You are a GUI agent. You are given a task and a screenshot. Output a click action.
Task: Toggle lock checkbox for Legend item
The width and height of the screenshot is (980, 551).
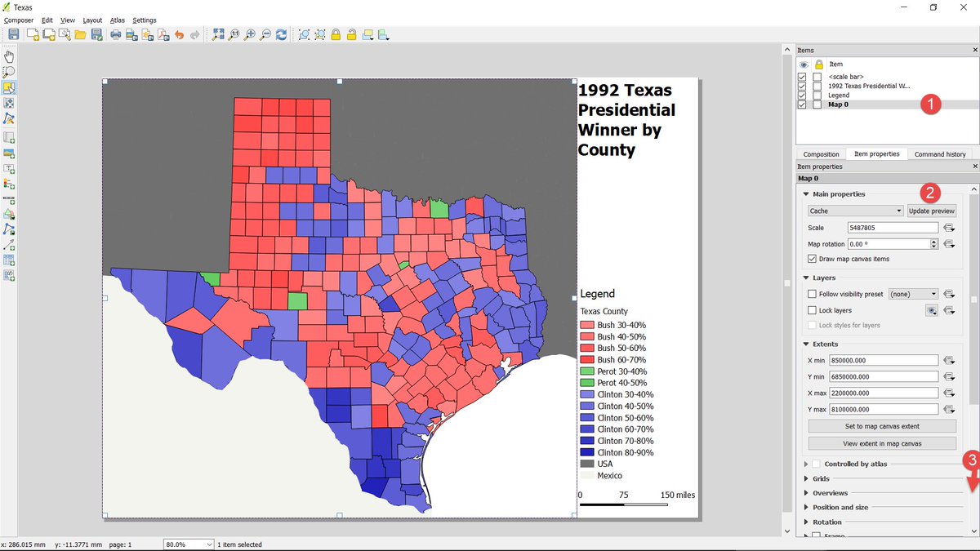tap(817, 96)
